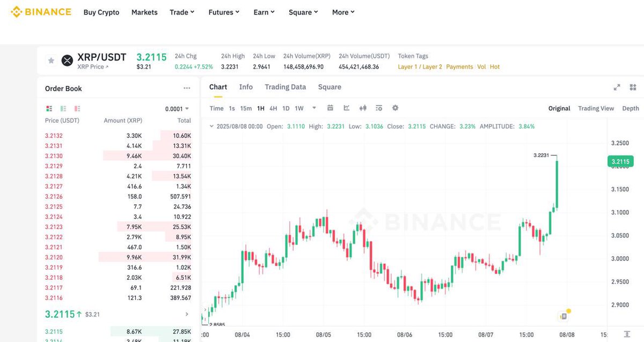The height and width of the screenshot is (342, 644).
Task: Go to Markets page
Action: pos(144,12)
